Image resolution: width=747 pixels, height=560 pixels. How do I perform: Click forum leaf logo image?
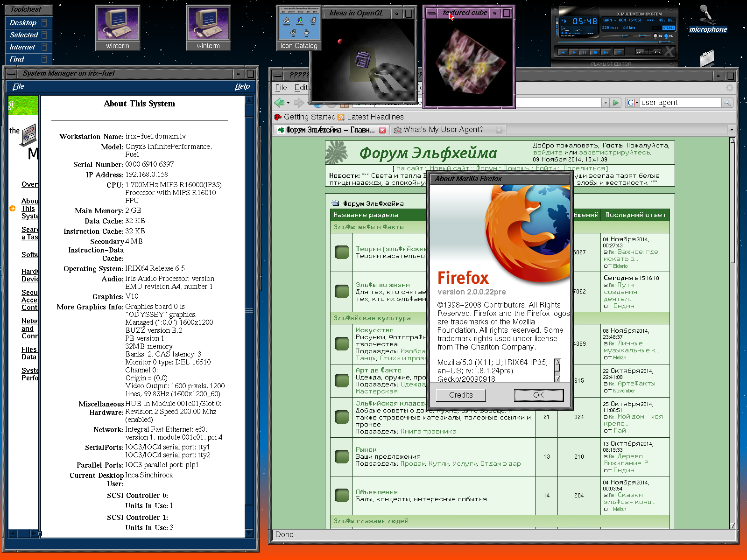tap(337, 153)
